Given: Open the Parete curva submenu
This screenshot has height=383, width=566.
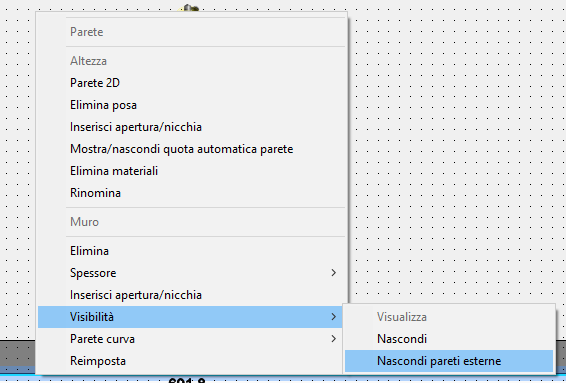Looking at the screenshot, I should point(191,339).
